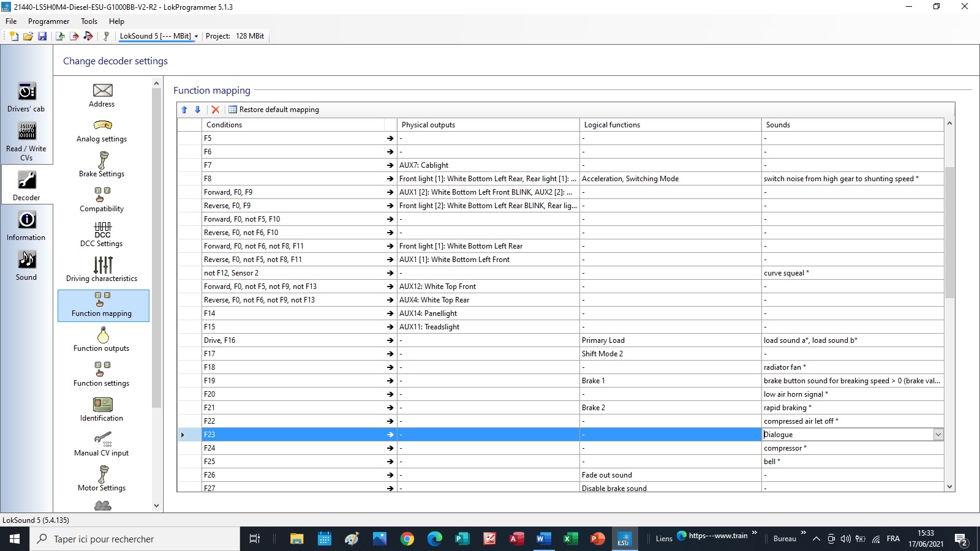This screenshot has height=551, width=980.
Task: Select 'Acceleration, Switching Mode' logical function cell
Action: coord(671,179)
